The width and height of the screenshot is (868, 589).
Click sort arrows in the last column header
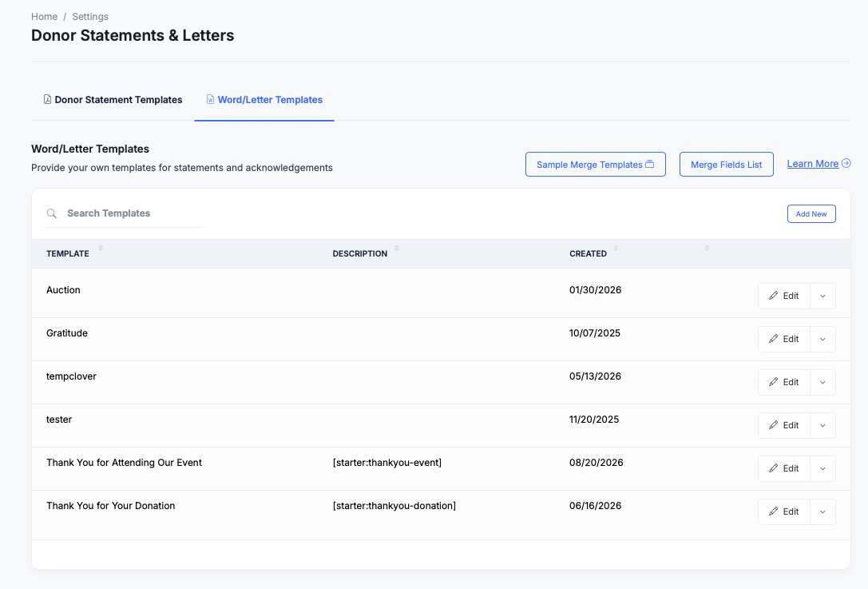(x=707, y=249)
